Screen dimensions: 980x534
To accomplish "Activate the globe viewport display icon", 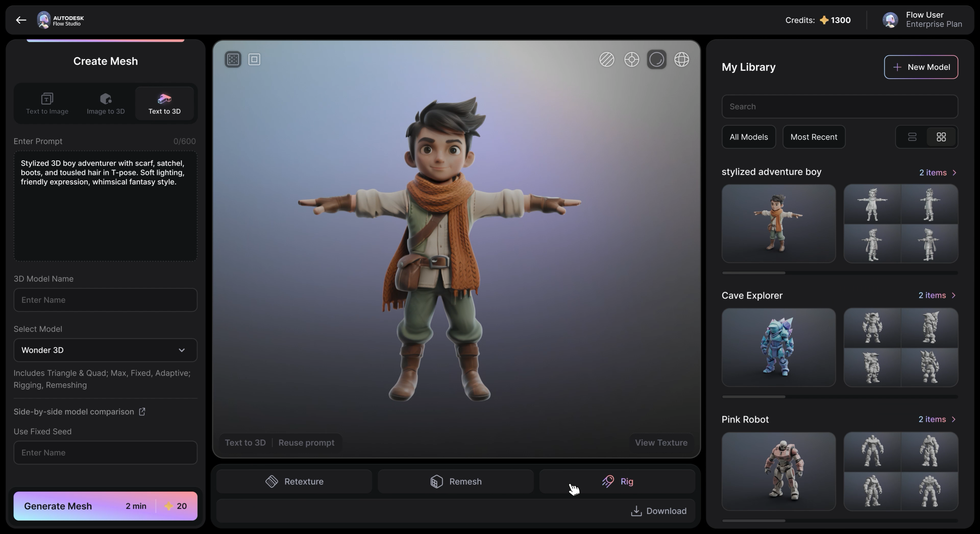I will click(x=682, y=60).
